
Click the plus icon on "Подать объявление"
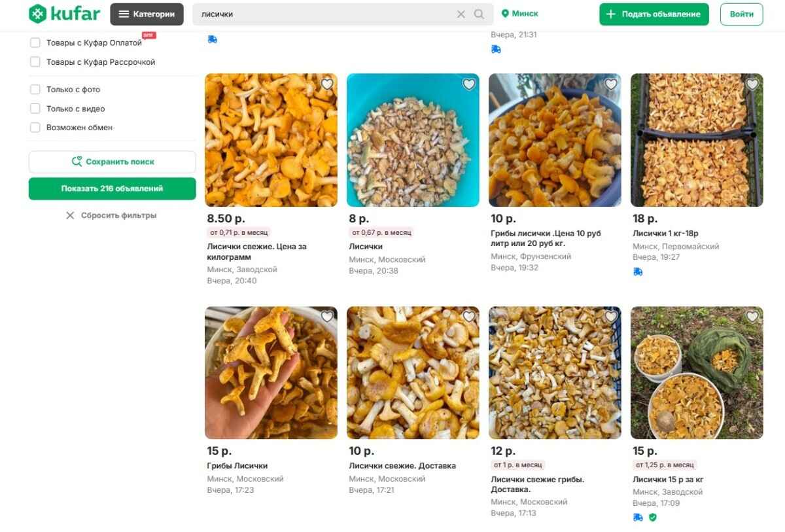click(610, 14)
